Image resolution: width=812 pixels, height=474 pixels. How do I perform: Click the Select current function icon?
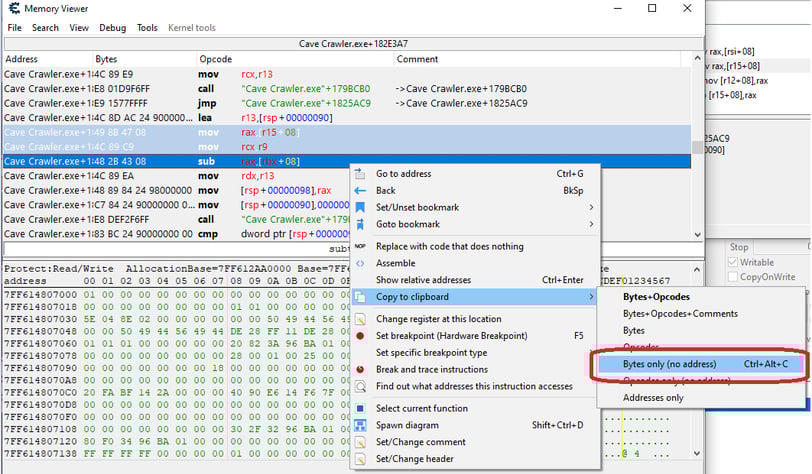pyautogui.click(x=360, y=408)
